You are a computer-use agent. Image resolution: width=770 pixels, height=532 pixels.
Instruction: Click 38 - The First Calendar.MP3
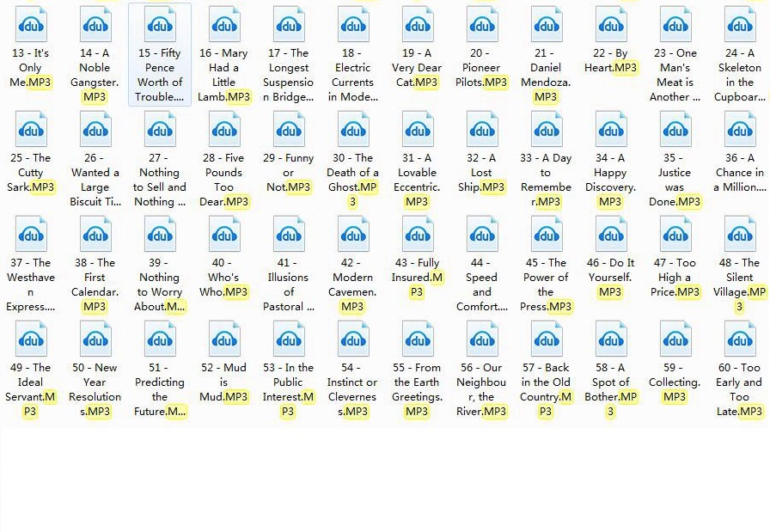(95, 235)
